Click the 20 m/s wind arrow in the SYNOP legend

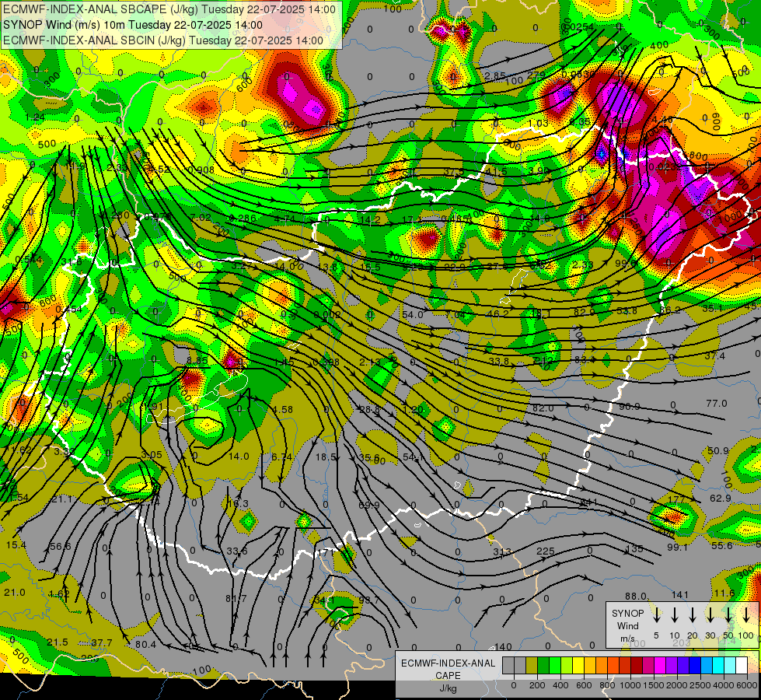click(693, 615)
